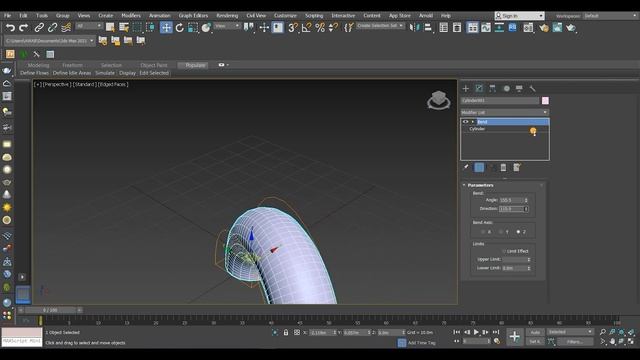
Task: Click Configure Modifier Sets icon
Action: [517, 167]
